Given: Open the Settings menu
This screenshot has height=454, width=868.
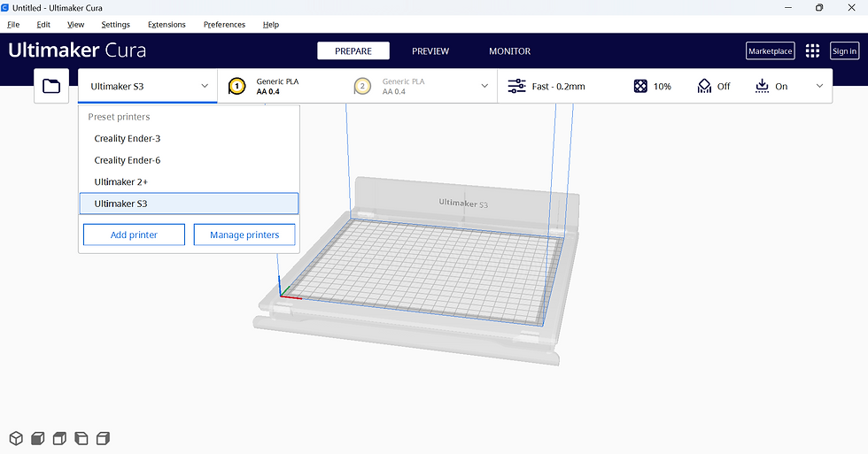Looking at the screenshot, I should 116,24.
